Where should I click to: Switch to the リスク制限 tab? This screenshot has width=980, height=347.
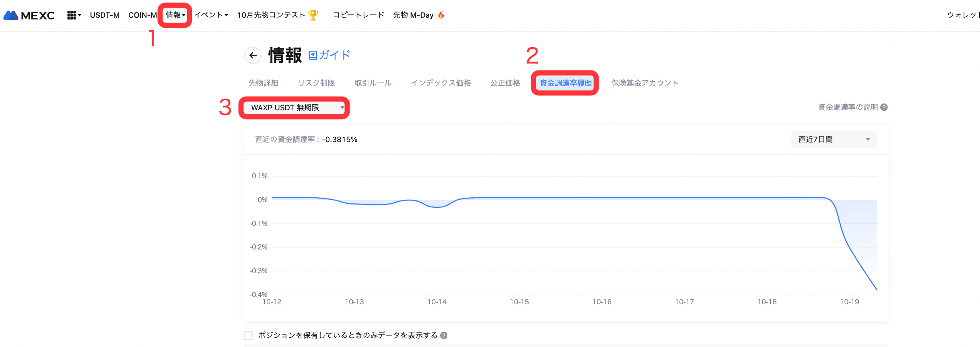[x=317, y=83]
